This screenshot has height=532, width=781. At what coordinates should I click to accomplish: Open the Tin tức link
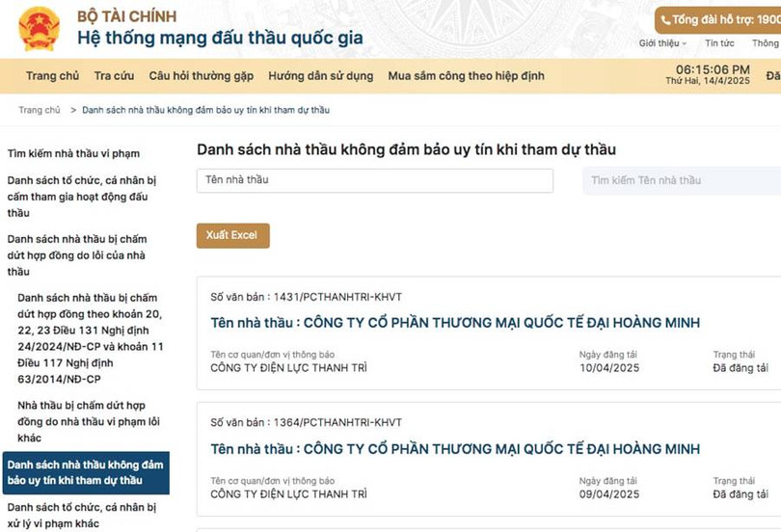pyautogui.click(x=718, y=43)
